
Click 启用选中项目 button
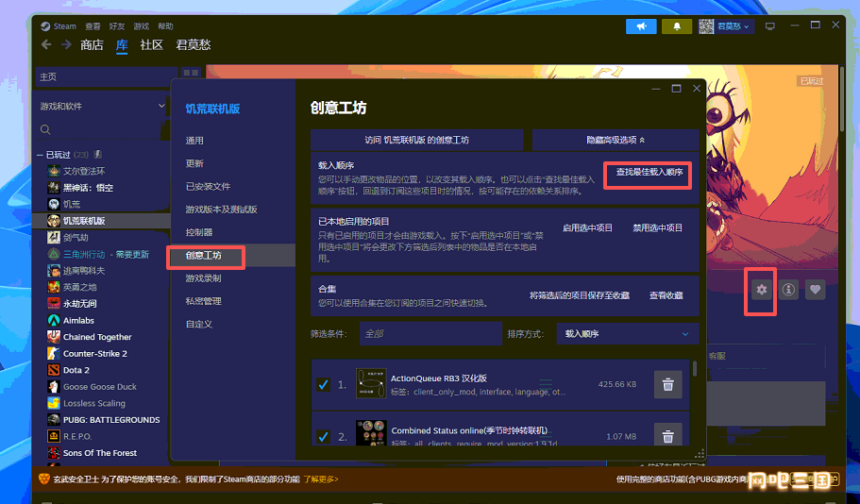(x=587, y=227)
